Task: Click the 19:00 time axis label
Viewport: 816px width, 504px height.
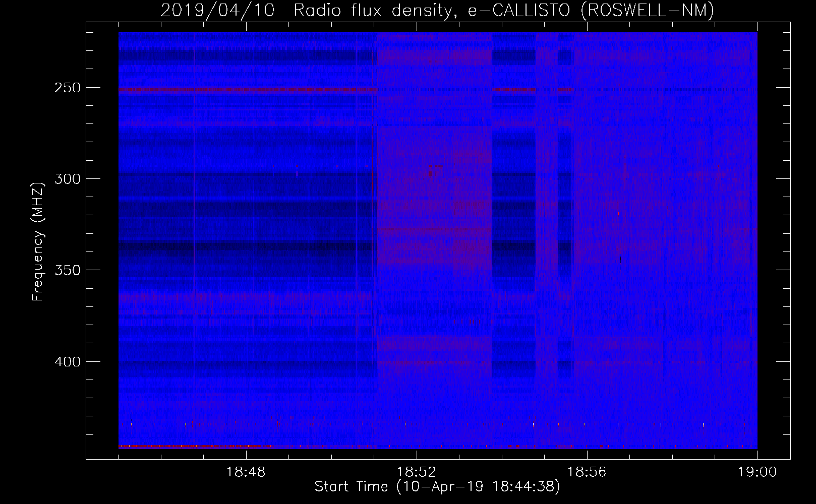Action: coord(757,472)
